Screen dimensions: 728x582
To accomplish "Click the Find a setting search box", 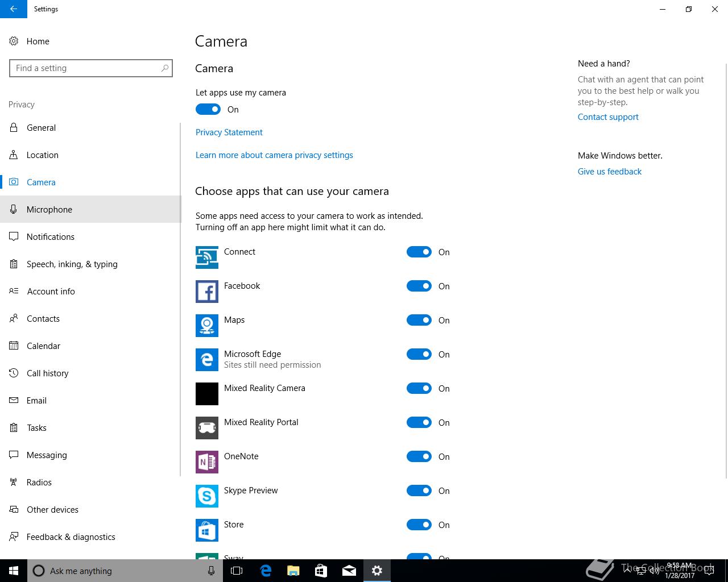I will [x=91, y=68].
